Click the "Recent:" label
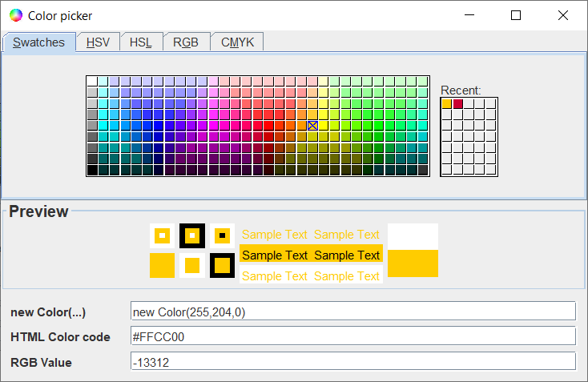The height and width of the screenshot is (382, 588). point(461,90)
